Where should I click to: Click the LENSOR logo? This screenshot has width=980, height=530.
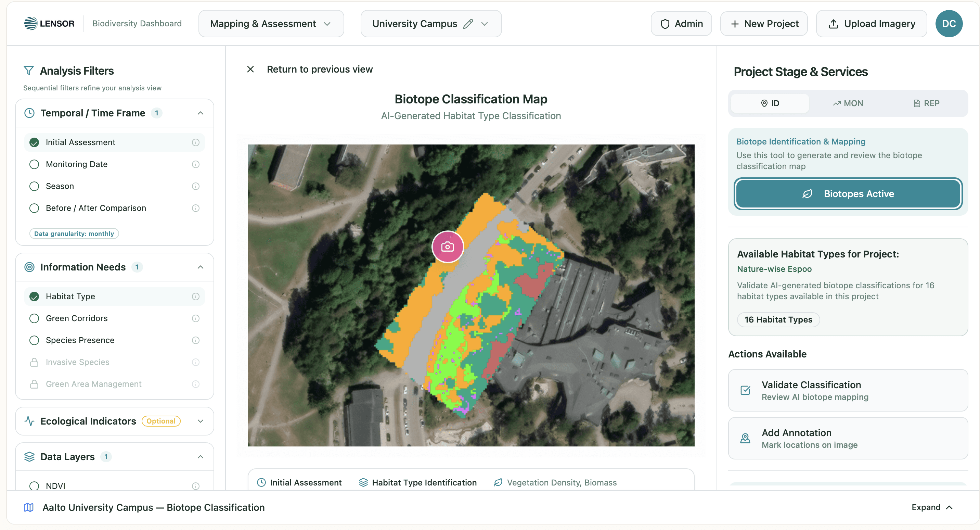pyautogui.click(x=50, y=24)
